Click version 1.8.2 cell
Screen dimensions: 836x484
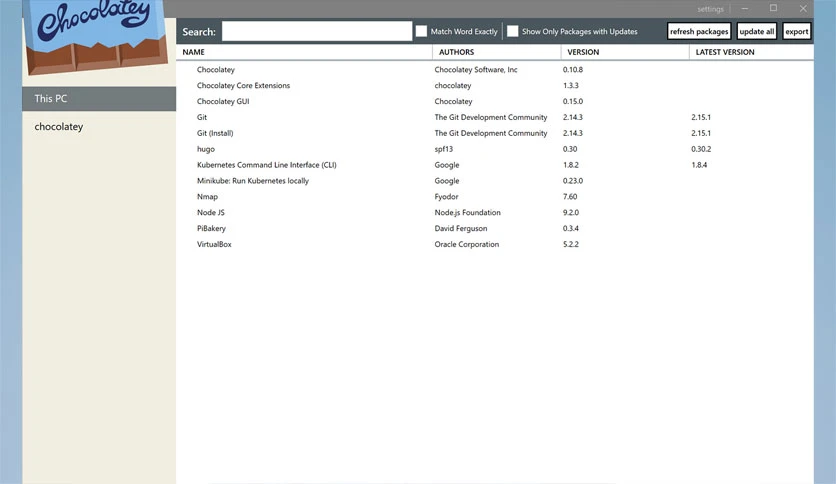pos(570,165)
